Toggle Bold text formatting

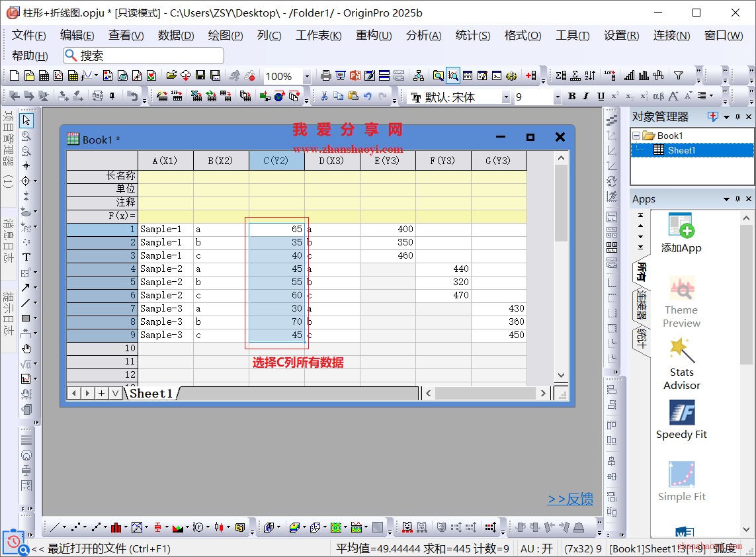point(571,97)
